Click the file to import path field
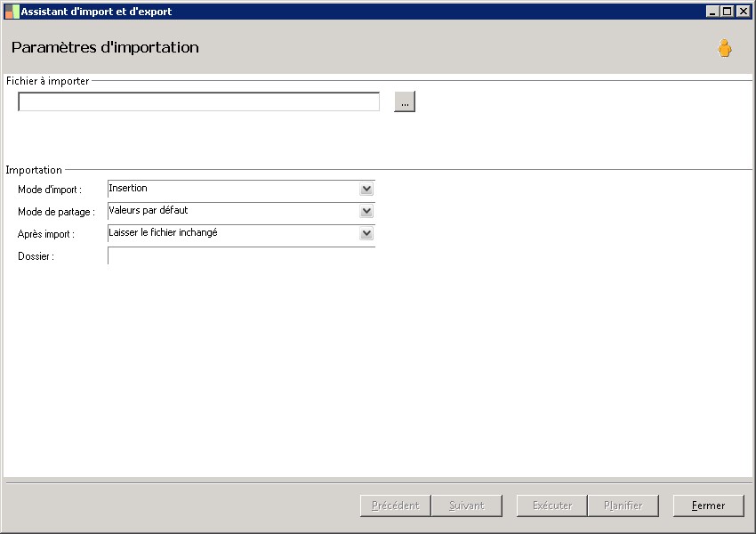756x534 pixels. pos(198,102)
